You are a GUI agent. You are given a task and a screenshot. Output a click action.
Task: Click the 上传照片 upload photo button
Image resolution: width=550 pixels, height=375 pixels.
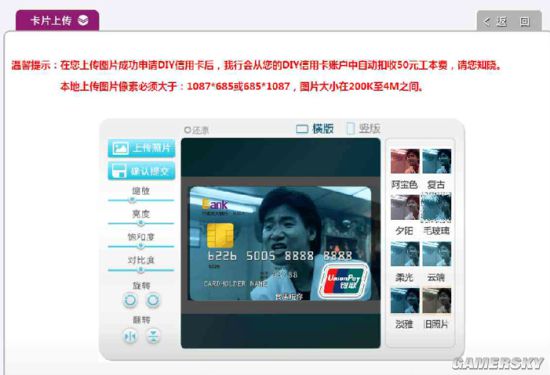(x=141, y=148)
